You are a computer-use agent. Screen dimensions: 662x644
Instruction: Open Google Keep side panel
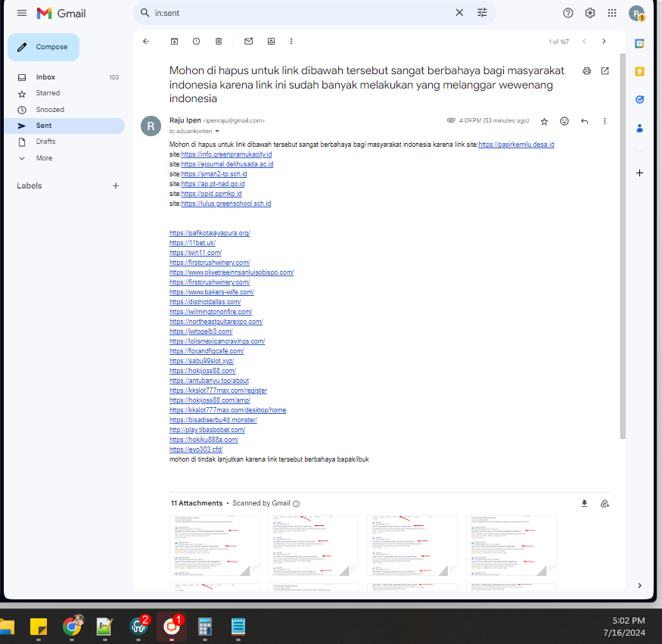(639, 71)
